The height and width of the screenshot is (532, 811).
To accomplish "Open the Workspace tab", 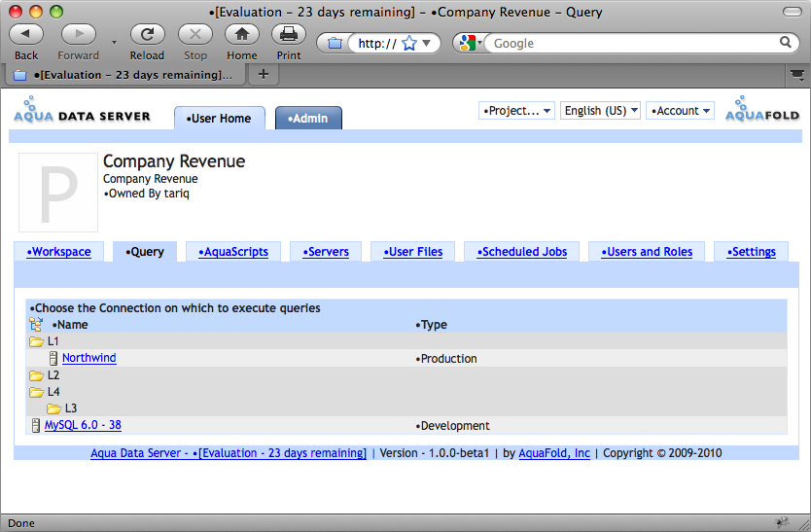I will point(59,252).
